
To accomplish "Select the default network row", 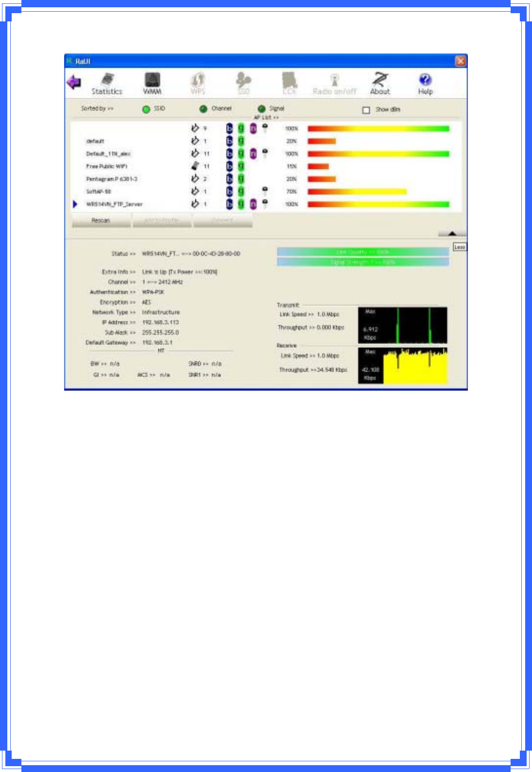I will [266, 141].
